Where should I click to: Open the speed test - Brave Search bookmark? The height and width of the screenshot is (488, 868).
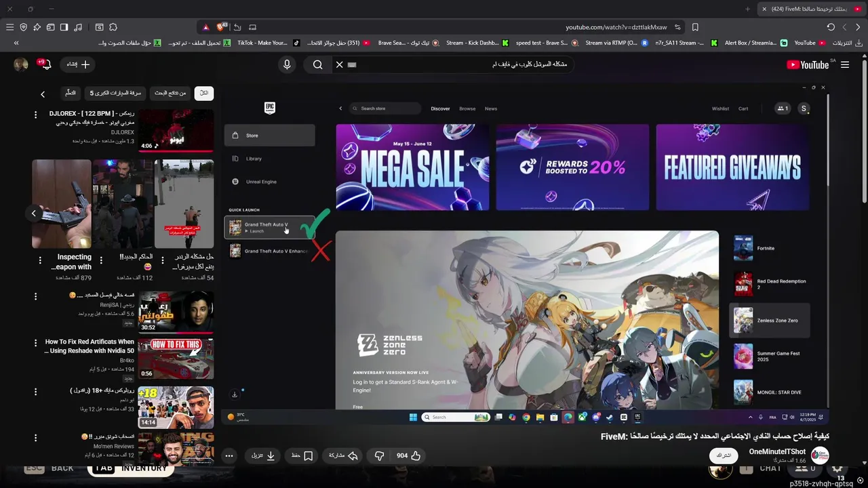pos(547,43)
